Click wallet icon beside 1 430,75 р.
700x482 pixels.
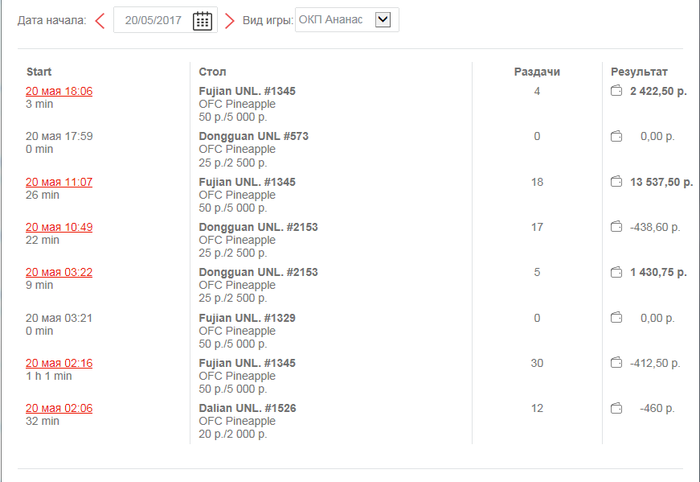[x=616, y=272]
